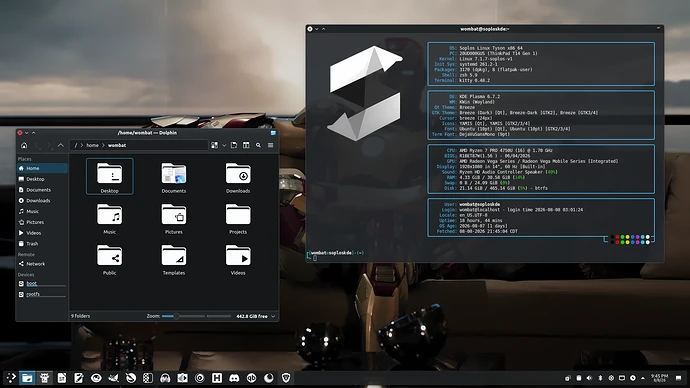Open Dolphin window menu icon in titlebar
The image size is (690, 388).
(x=273, y=133)
